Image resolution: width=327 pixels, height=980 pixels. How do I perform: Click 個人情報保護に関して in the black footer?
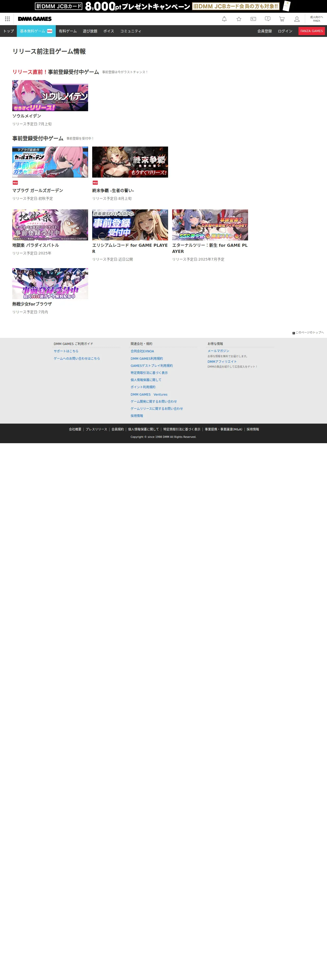tap(144, 429)
